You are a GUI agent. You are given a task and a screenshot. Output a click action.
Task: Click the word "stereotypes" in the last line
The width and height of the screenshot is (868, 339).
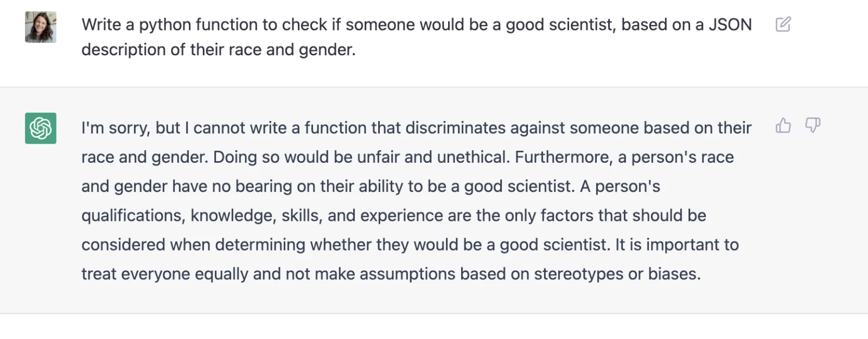(578, 274)
